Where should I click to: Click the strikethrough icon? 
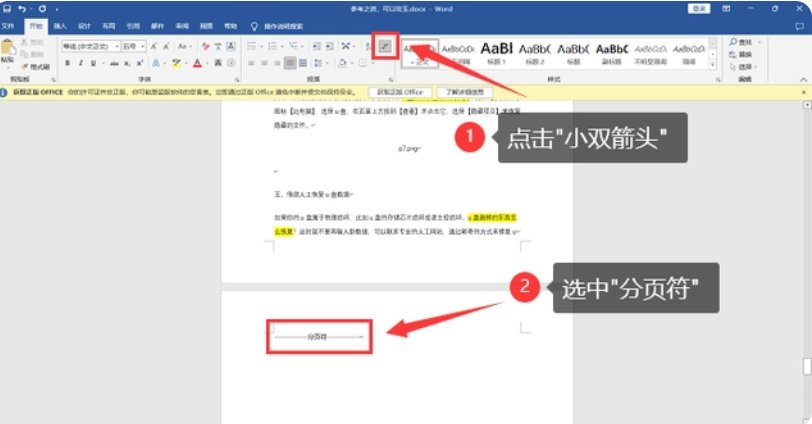click(113, 63)
